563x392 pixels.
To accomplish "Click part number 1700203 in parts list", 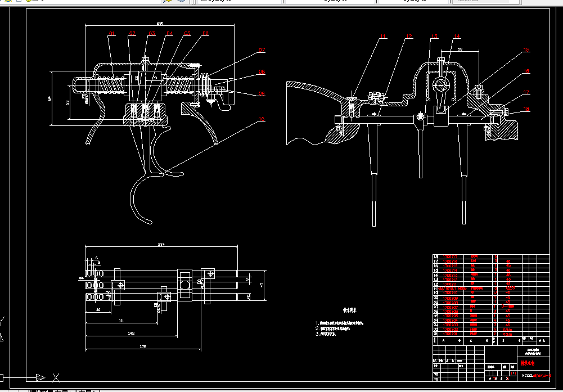I will pos(451,325).
